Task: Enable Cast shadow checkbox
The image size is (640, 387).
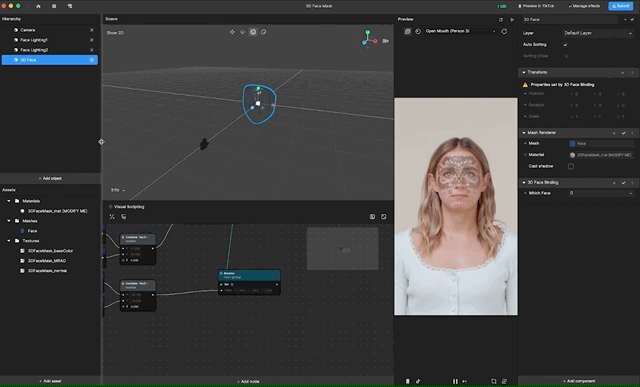Action: (x=571, y=167)
